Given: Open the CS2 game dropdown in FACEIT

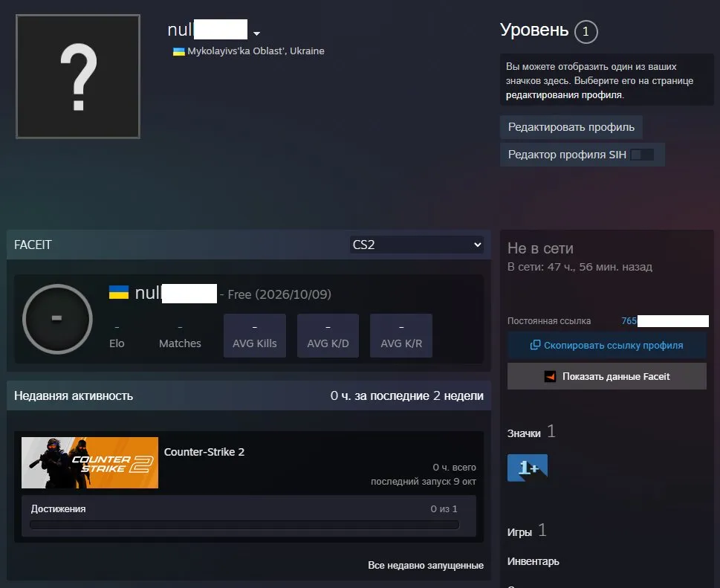Looking at the screenshot, I should [x=417, y=245].
